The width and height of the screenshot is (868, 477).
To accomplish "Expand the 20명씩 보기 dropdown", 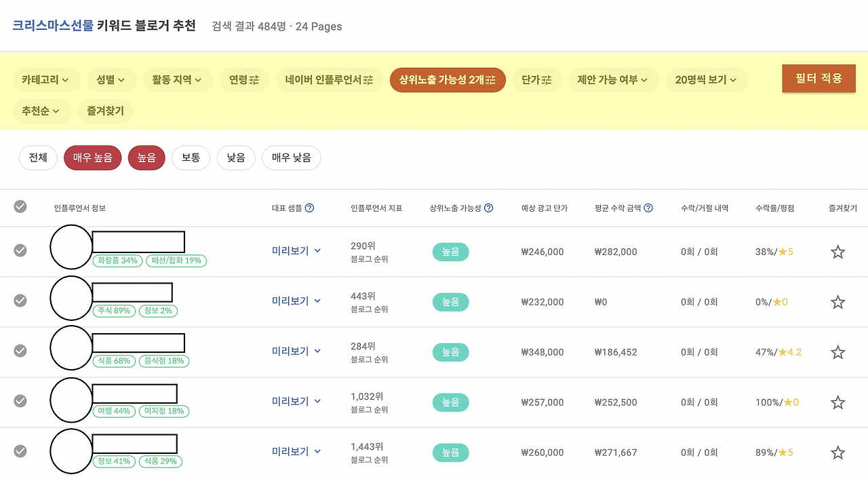I will click(x=707, y=79).
